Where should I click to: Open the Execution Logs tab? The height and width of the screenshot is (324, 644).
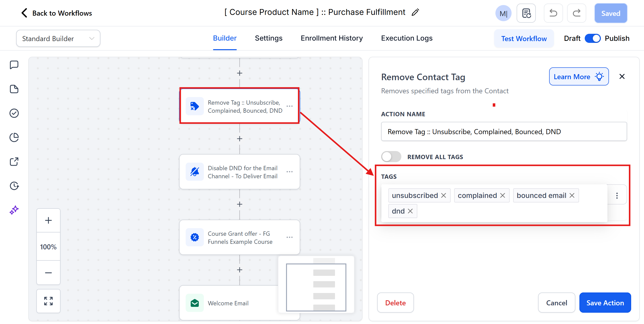(x=407, y=38)
